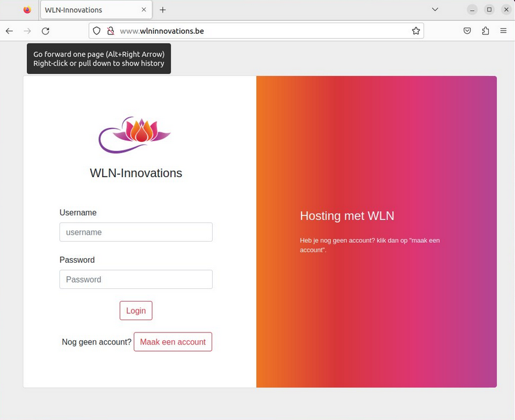Focus the Username input field
The image size is (515, 420).
136,232
